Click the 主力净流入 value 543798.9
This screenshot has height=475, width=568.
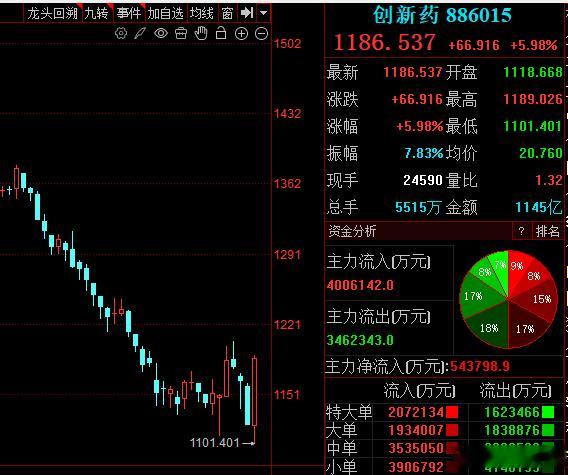pyautogui.click(x=480, y=366)
